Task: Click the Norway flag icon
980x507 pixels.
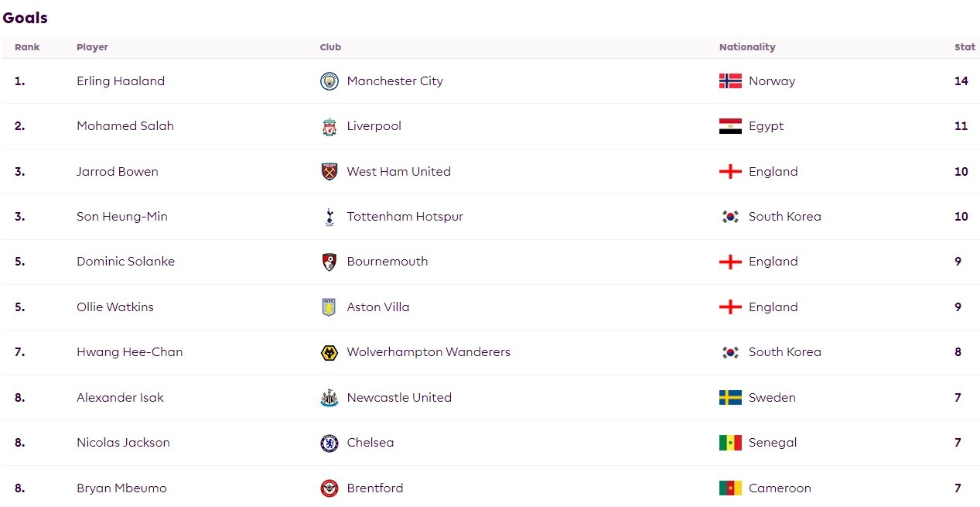Action: [730, 81]
